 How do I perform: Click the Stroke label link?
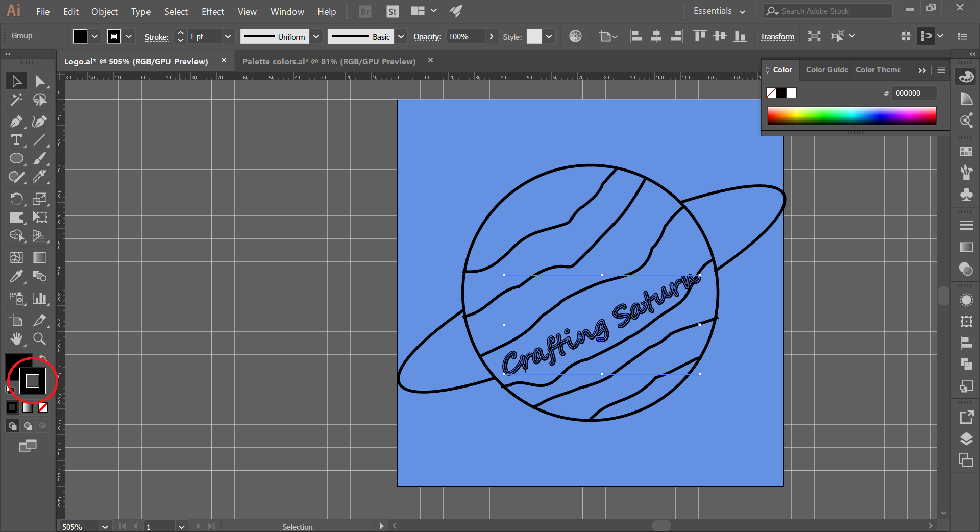click(x=156, y=37)
